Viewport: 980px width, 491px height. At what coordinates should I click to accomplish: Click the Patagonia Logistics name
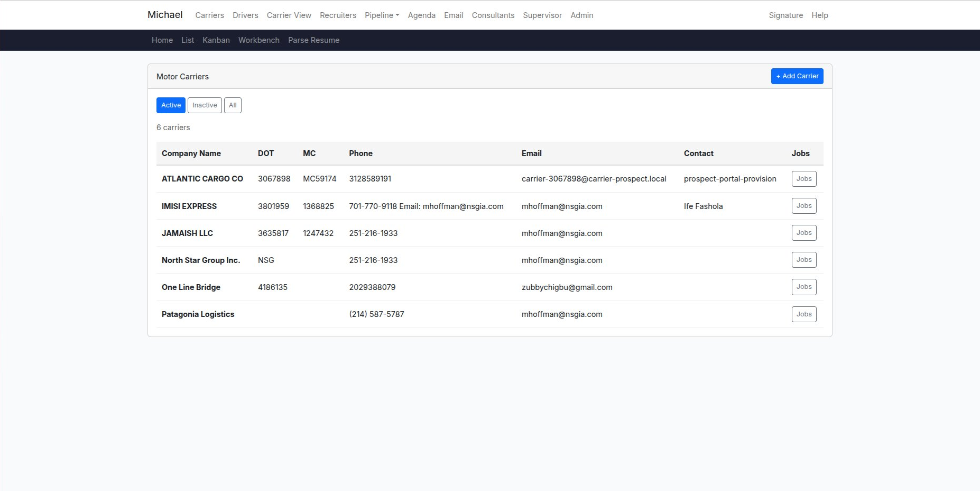coord(198,314)
